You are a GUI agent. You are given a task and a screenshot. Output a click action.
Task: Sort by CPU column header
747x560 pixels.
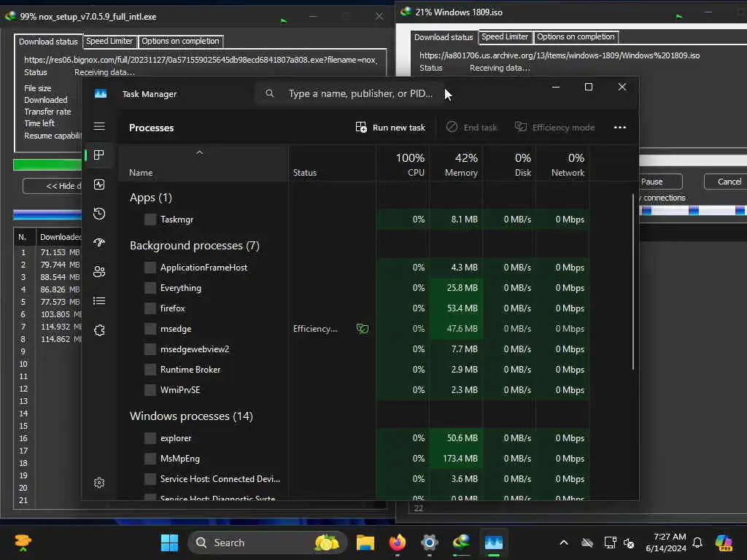click(403, 164)
